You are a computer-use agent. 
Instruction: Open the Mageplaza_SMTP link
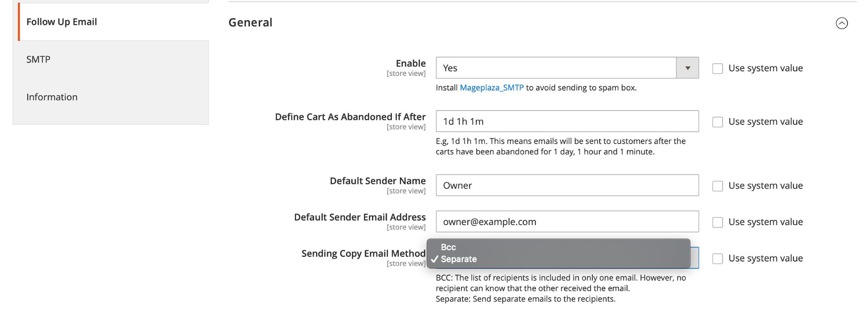pos(492,88)
